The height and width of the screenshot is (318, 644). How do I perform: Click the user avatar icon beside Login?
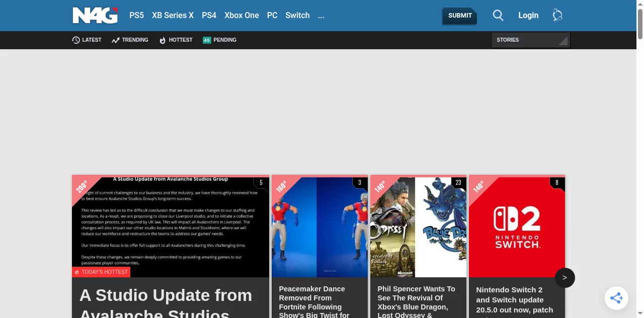tap(557, 15)
